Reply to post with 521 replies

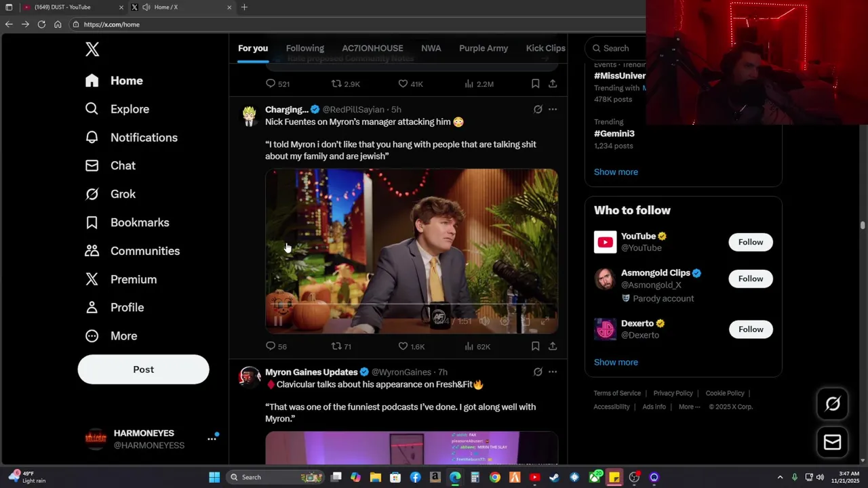click(277, 84)
